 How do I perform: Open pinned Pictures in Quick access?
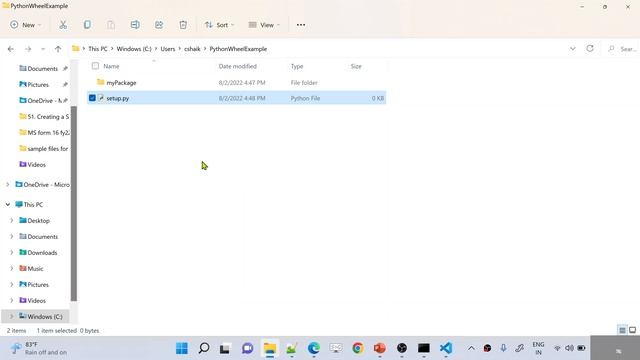click(38, 84)
